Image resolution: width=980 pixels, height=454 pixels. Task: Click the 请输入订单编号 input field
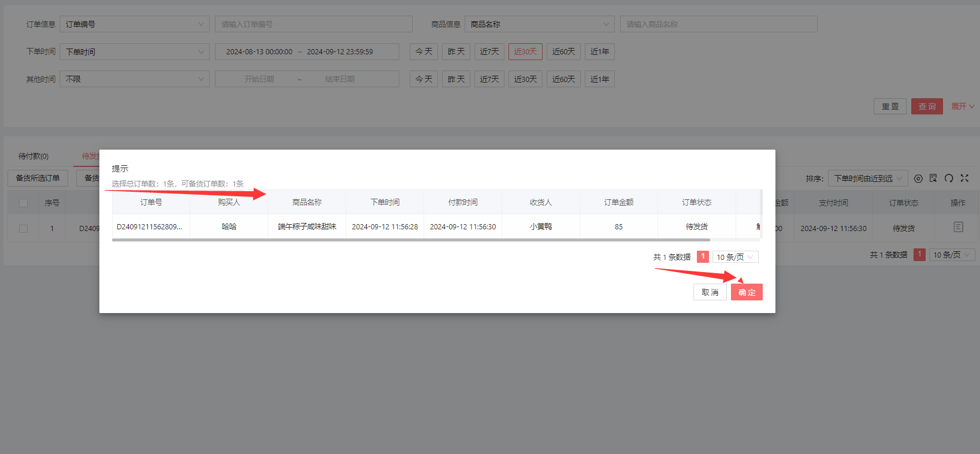(313, 24)
